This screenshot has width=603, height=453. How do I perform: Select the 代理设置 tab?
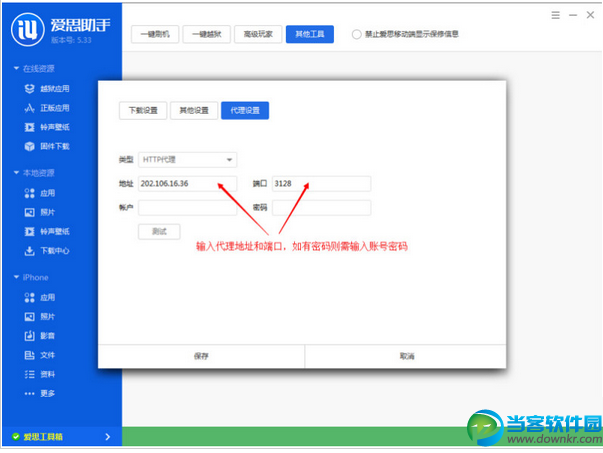coord(245,111)
